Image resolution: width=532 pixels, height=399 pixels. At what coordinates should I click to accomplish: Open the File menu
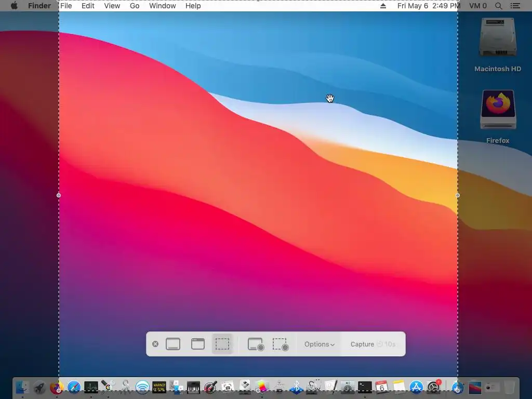click(66, 6)
